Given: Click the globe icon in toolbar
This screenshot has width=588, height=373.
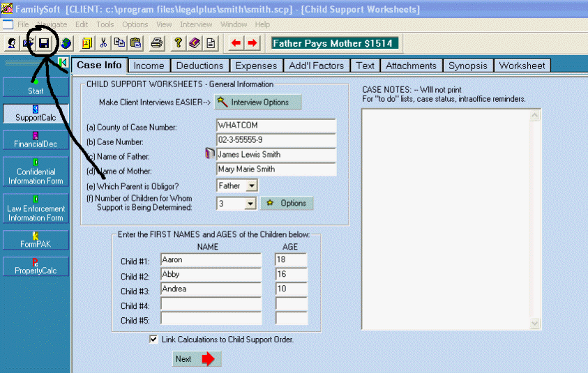Looking at the screenshot, I should point(66,43).
